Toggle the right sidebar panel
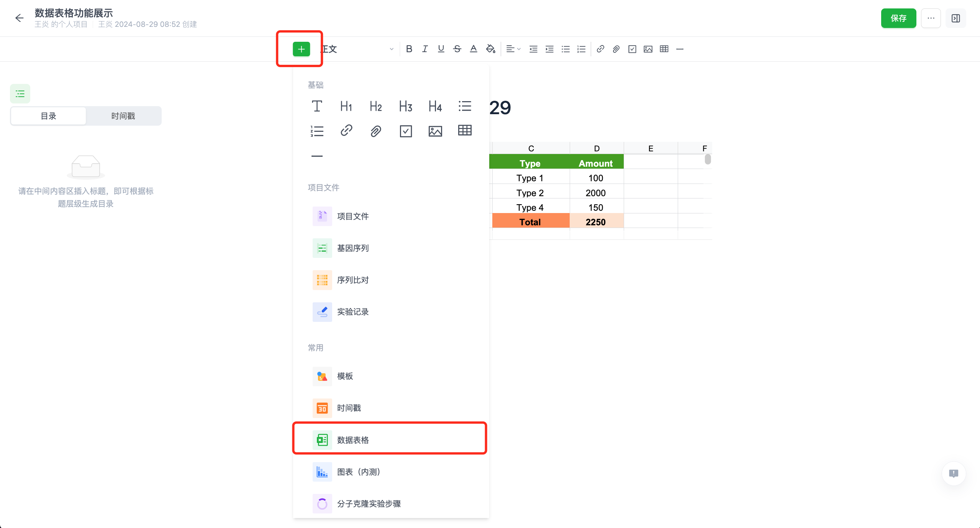980x528 pixels. [956, 18]
